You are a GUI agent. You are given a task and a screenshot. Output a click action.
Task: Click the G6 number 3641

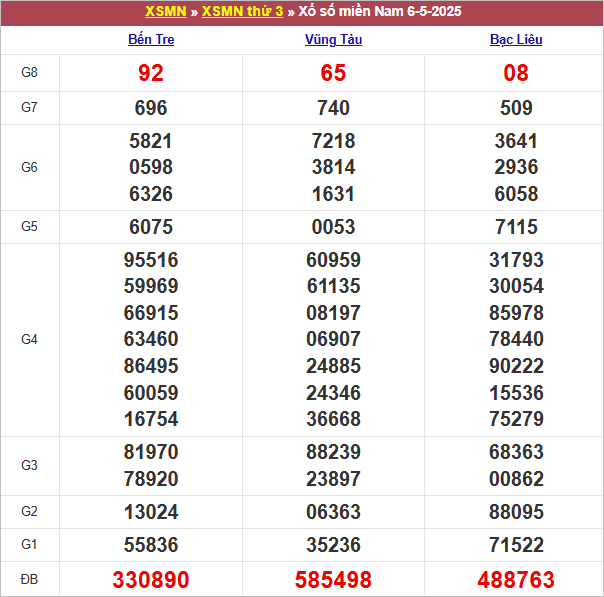coord(516,141)
